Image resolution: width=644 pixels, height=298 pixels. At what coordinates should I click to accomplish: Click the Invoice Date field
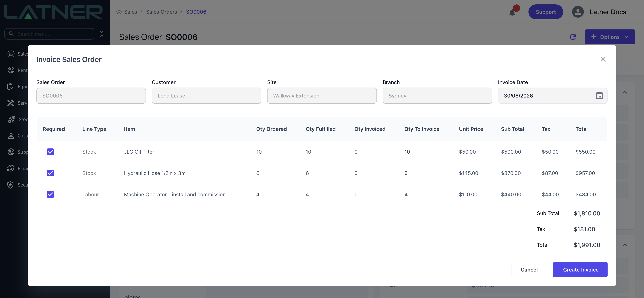[x=553, y=95]
